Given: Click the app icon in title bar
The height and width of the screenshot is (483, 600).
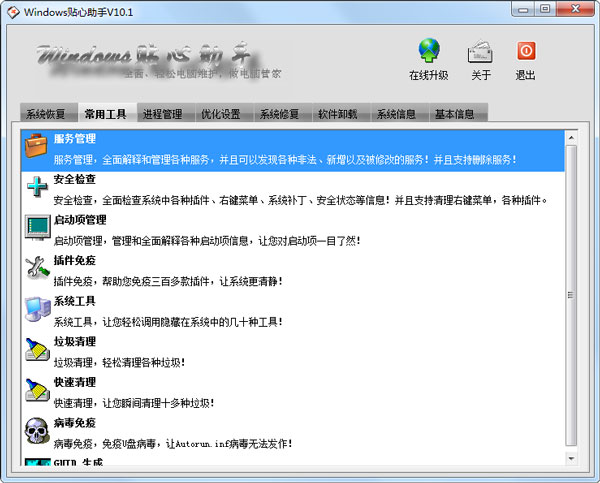Looking at the screenshot, I should pos(13,12).
